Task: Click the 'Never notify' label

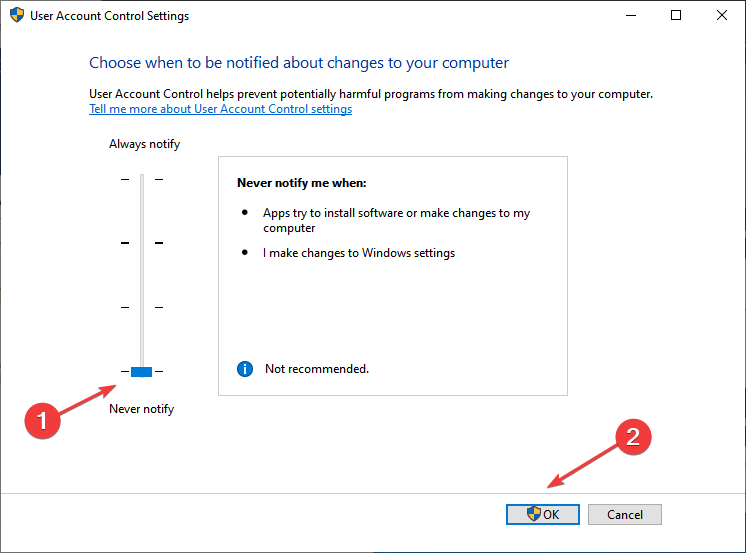Action: 142,409
